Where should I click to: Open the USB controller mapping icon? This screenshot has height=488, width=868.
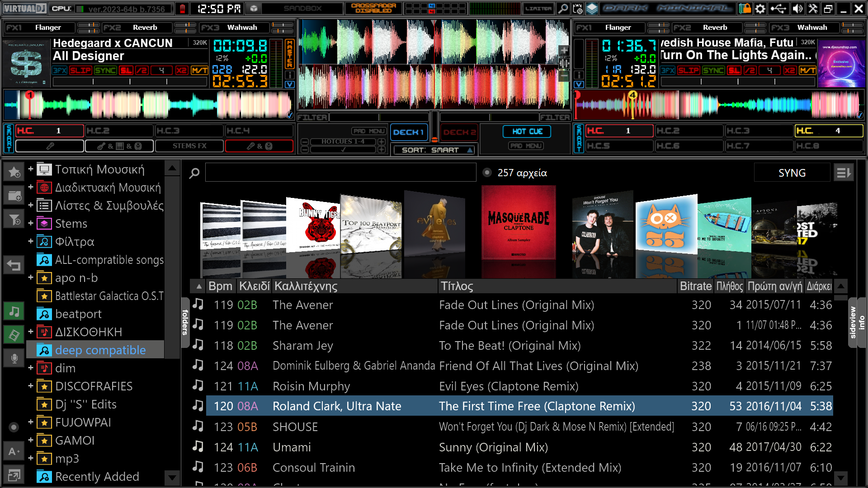coord(778,9)
